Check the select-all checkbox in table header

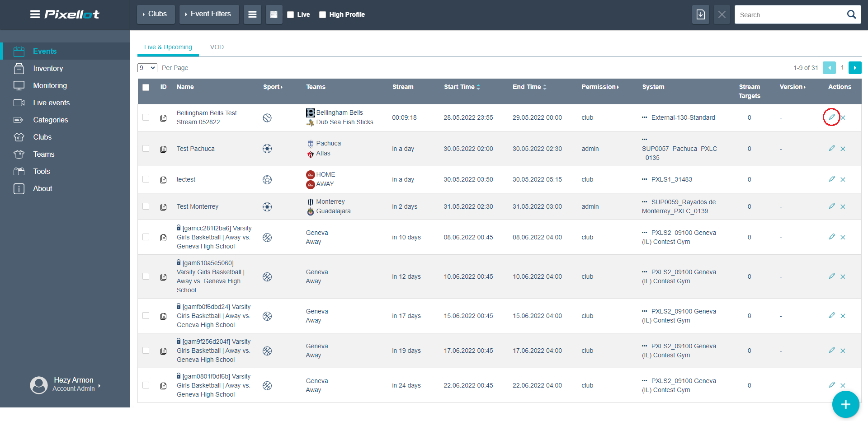pos(146,87)
